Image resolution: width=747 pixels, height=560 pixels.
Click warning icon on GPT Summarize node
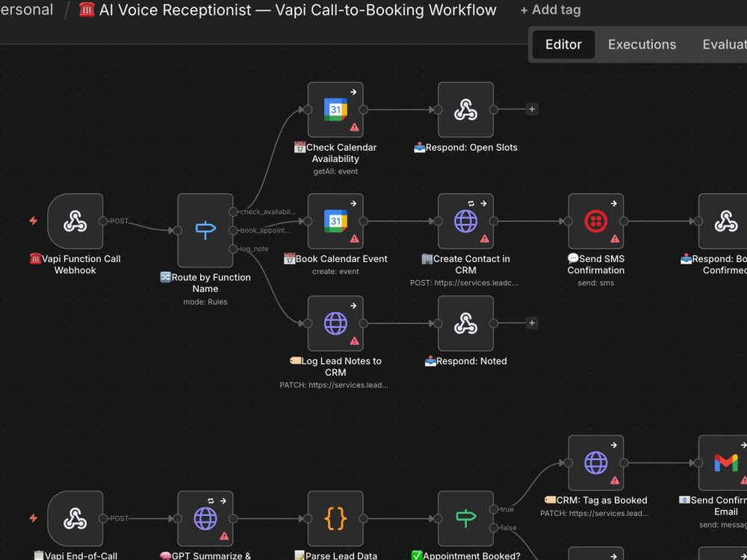(x=224, y=536)
